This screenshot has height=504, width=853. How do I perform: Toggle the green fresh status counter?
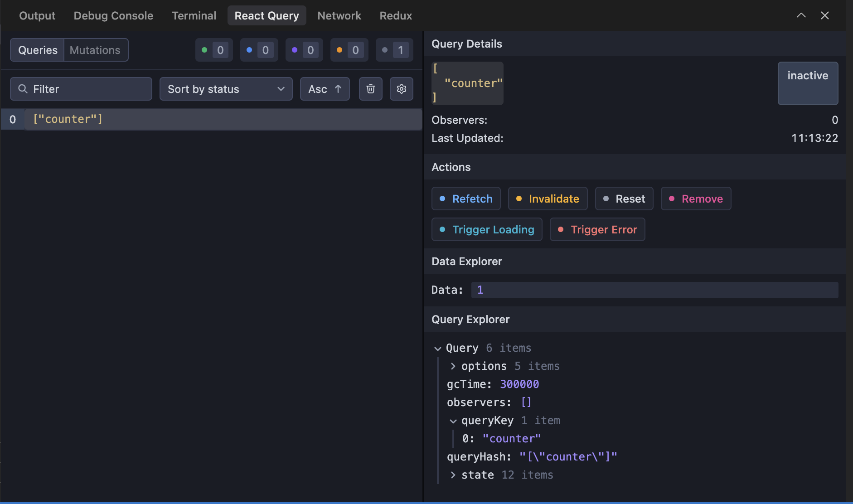tap(214, 50)
